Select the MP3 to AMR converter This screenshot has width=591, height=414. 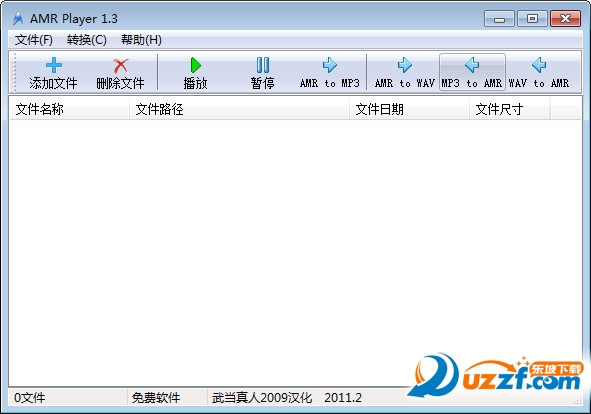472,72
